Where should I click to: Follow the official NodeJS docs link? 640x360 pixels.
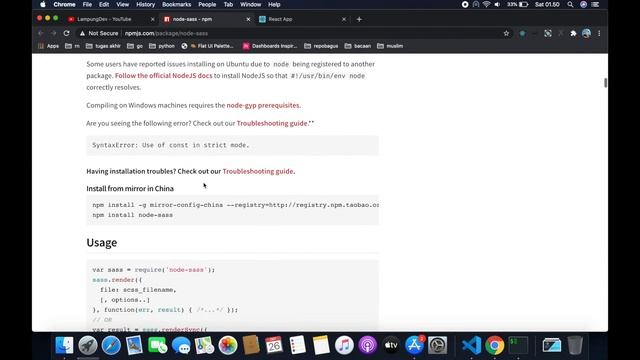(164, 76)
